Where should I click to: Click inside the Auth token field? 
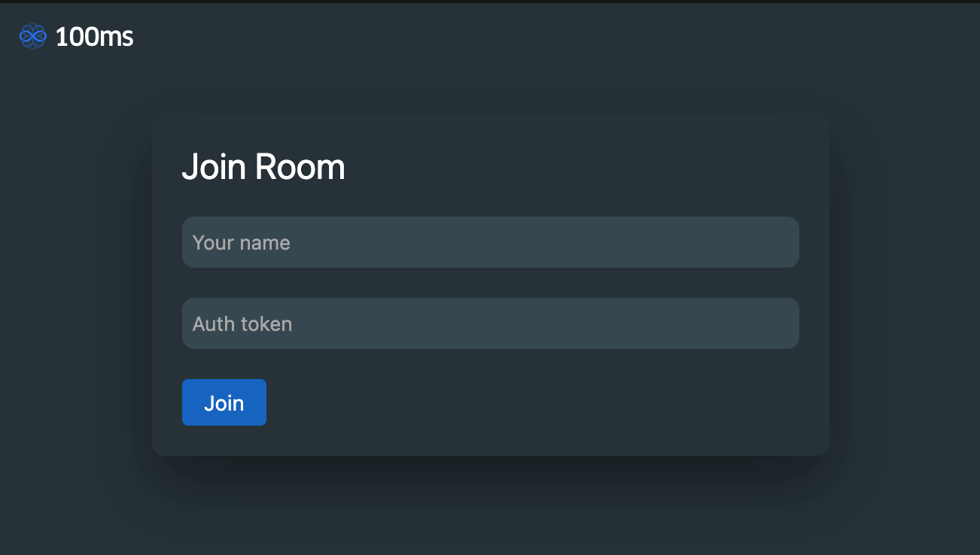click(x=490, y=323)
